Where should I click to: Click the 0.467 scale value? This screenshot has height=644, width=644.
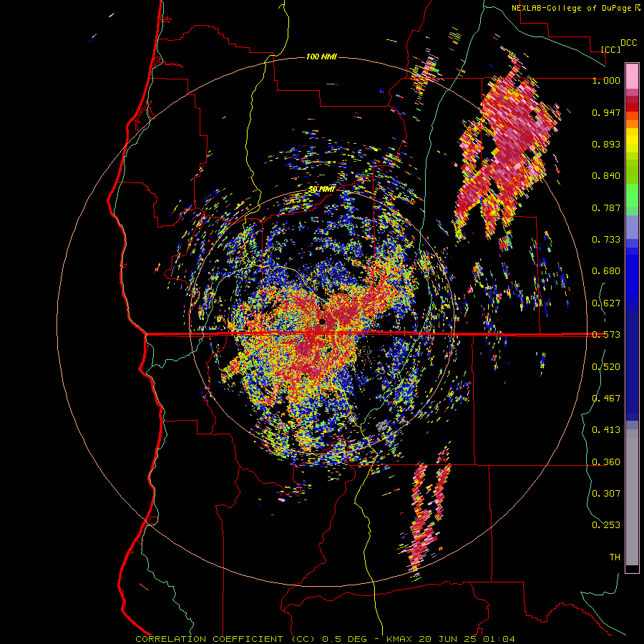click(x=606, y=399)
